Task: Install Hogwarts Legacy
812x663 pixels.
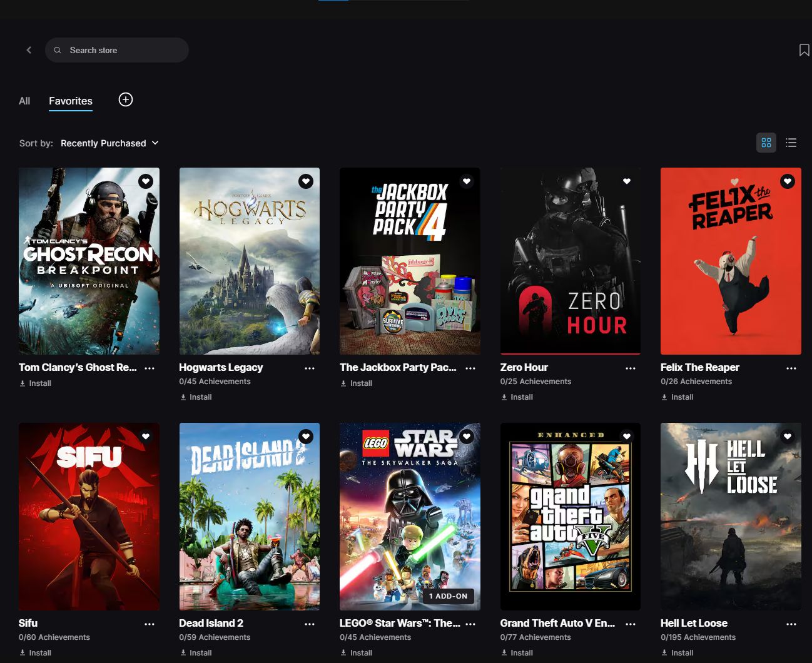Action: (x=196, y=397)
